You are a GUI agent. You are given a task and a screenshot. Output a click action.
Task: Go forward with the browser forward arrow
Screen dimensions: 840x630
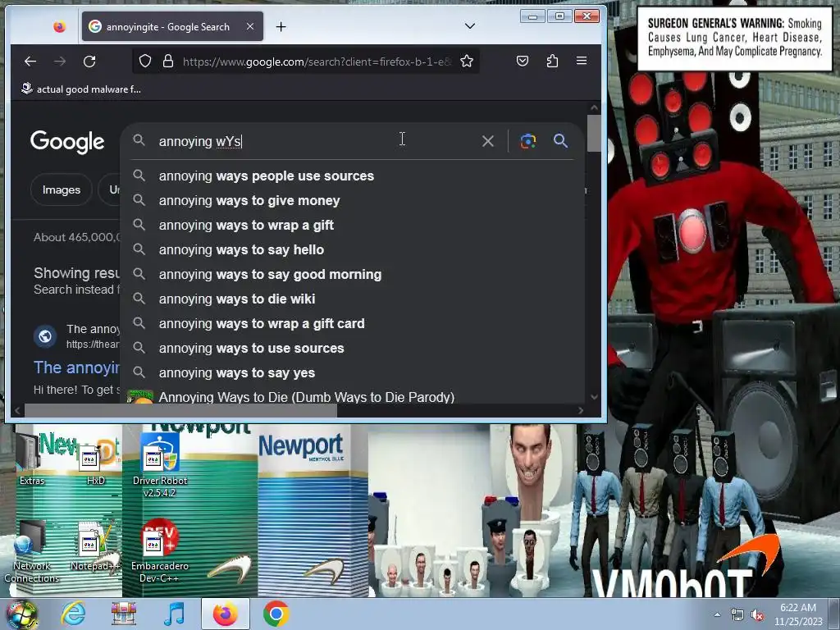[59, 62]
